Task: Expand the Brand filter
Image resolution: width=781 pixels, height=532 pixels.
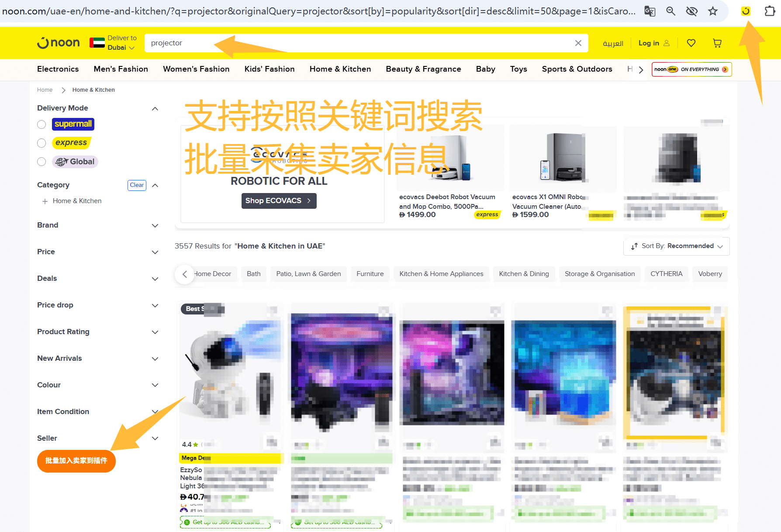Action: coord(155,225)
